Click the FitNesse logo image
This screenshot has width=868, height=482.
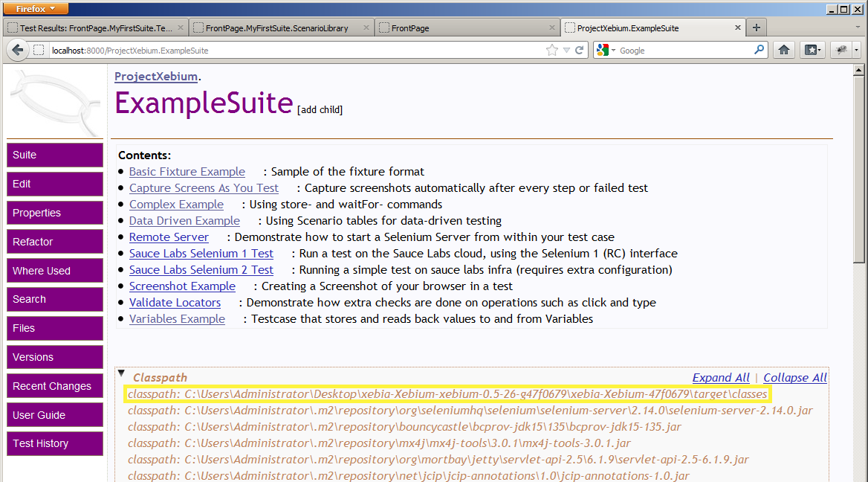pyautogui.click(x=55, y=103)
